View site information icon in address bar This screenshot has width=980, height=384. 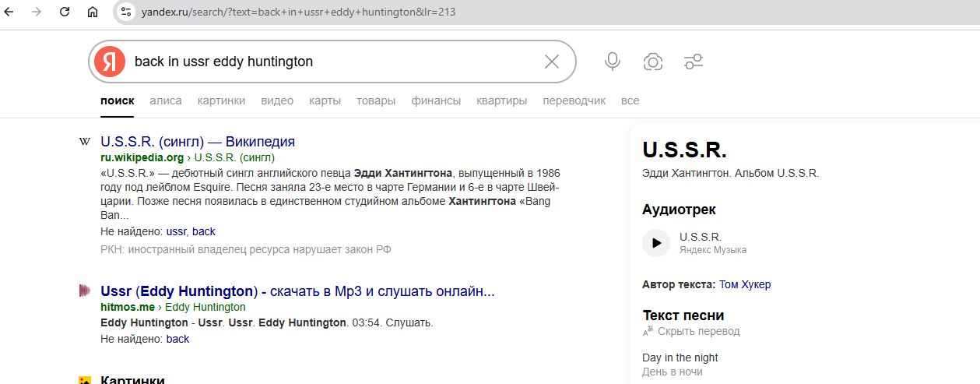(126, 12)
